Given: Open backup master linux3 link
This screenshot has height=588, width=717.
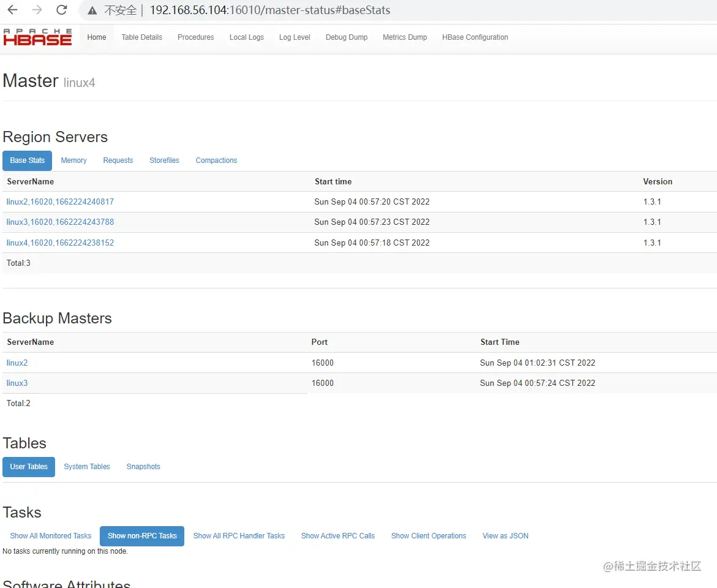Looking at the screenshot, I should click(17, 383).
